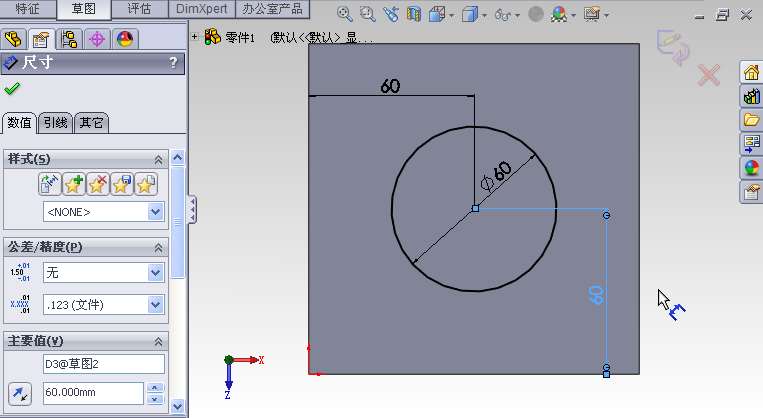Toggle the reverse direction button beside 60.000mm
The height and width of the screenshot is (418, 763).
tap(19, 393)
